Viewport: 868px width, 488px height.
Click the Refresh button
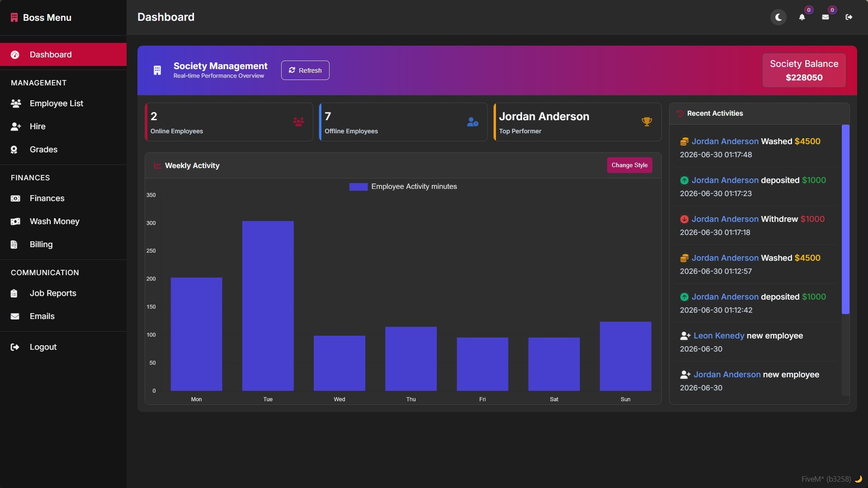[305, 70]
